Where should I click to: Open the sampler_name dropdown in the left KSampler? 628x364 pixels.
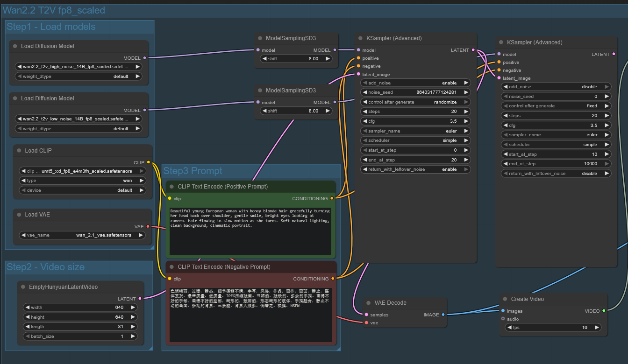pos(415,131)
